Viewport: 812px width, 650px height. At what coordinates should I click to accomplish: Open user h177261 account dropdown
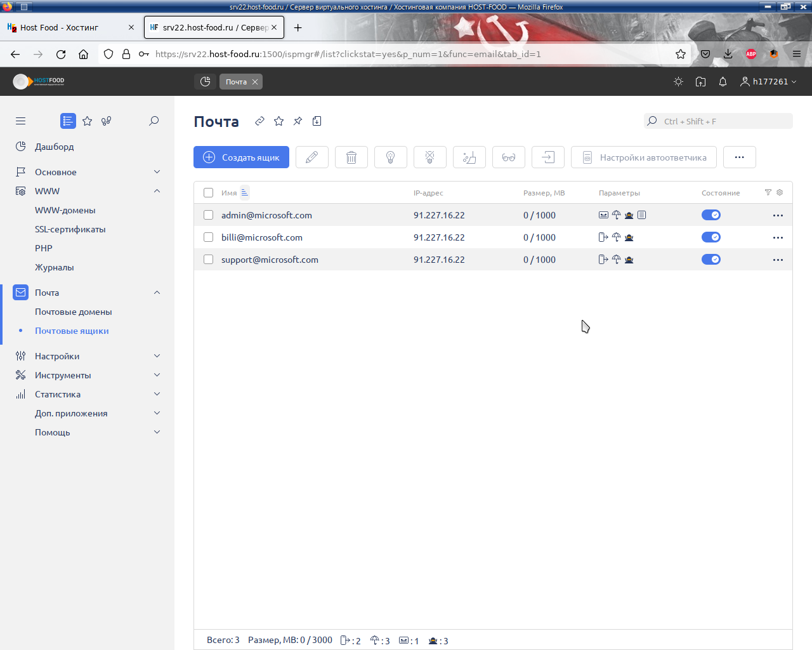(768, 82)
